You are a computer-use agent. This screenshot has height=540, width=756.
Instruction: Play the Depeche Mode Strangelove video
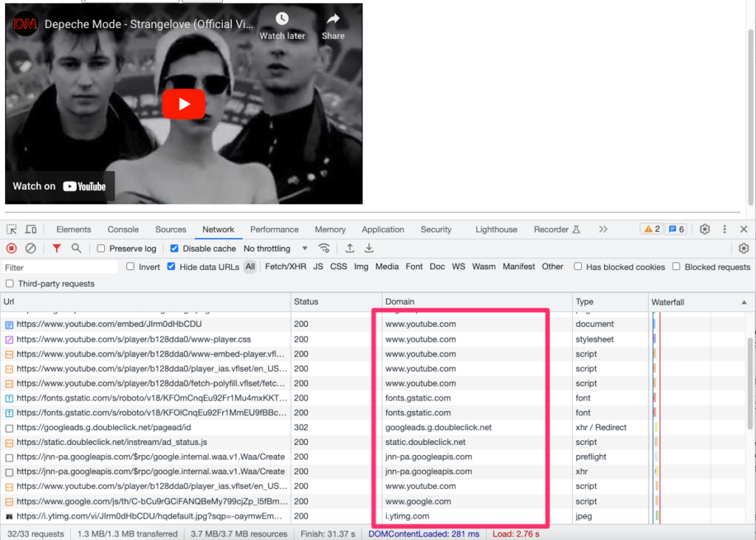[x=184, y=104]
